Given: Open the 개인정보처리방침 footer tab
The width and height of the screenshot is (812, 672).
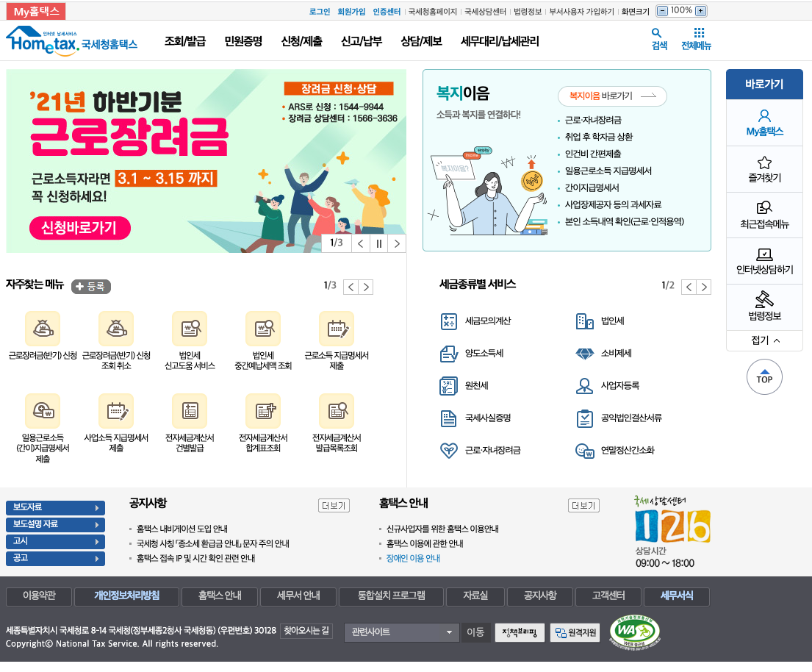Looking at the screenshot, I should tap(127, 596).
